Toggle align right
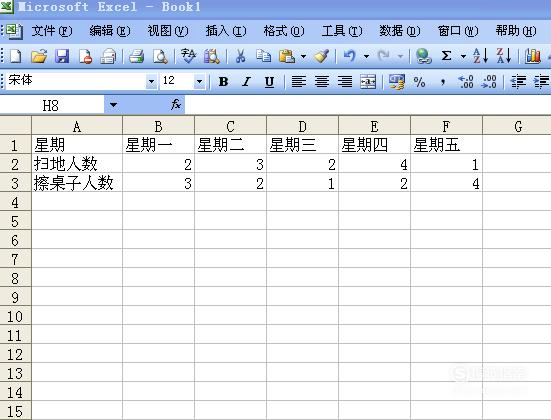Viewport: 551px width, 420px height. coord(345,82)
